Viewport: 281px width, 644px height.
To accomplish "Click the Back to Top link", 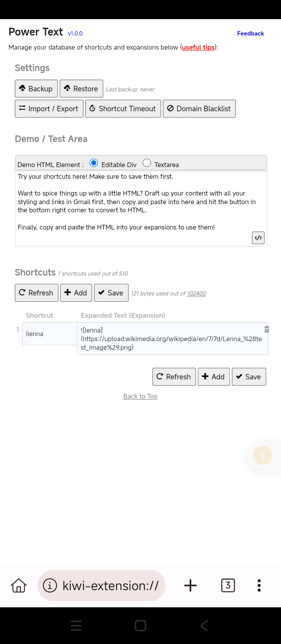I will [140, 396].
